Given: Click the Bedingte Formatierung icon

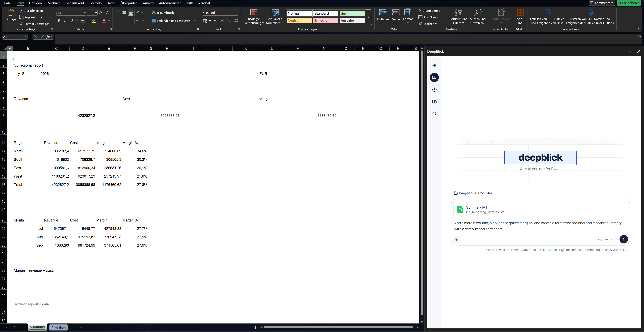Looking at the screenshot, I should tap(254, 13).
